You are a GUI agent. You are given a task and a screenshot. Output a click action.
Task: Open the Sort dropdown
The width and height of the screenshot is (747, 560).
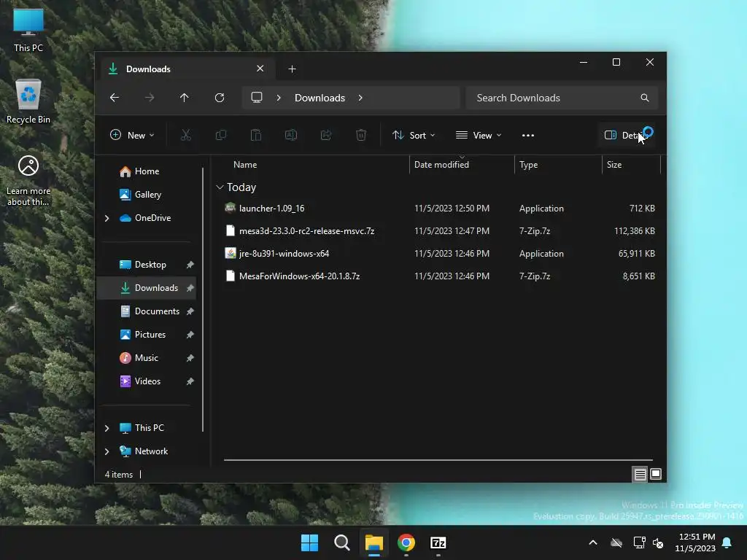(x=414, y=135)
